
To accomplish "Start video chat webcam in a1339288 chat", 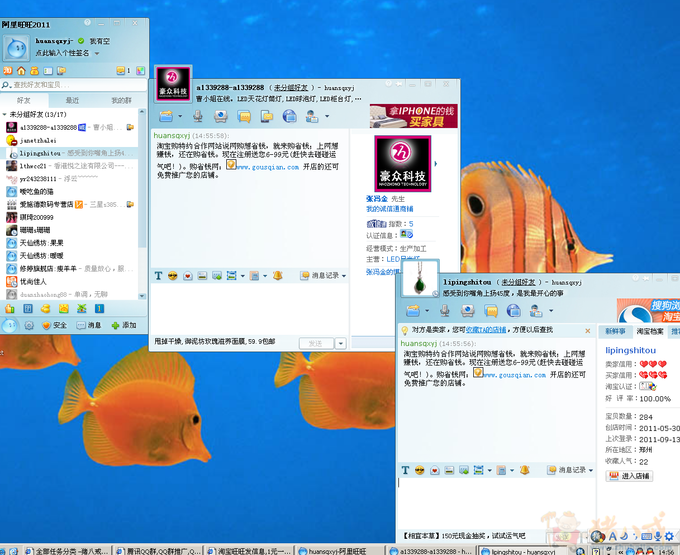I will click(221, 116).
